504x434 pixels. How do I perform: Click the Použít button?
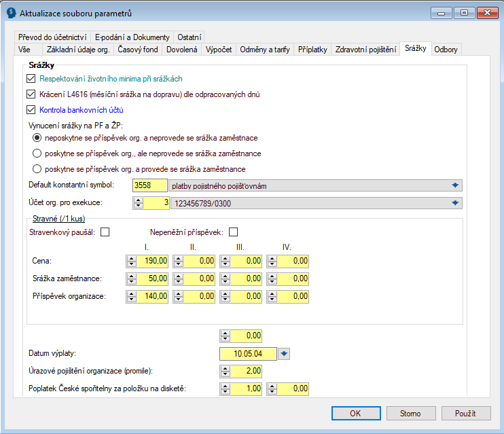[465, 413]
